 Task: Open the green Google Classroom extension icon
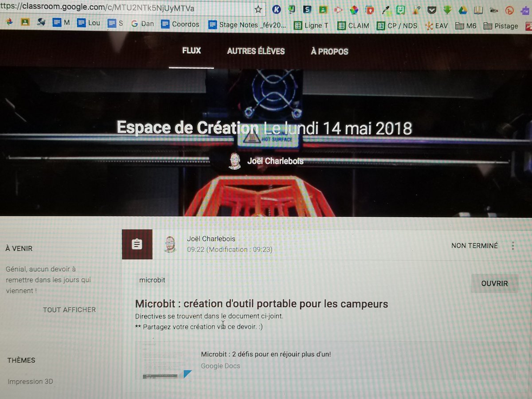click(x=323, y=9)
